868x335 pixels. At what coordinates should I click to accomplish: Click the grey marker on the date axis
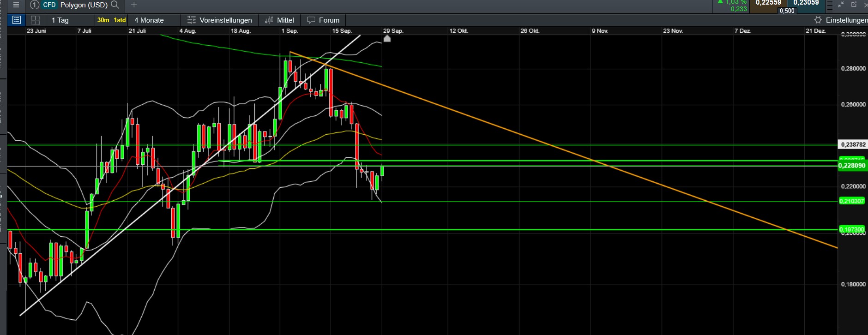tap(387, 38)
